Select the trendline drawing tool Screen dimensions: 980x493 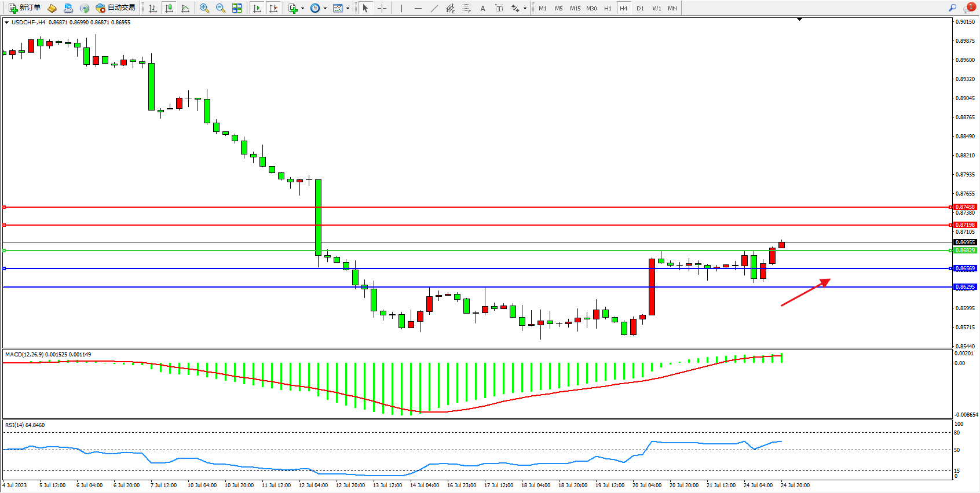point(434,8)
